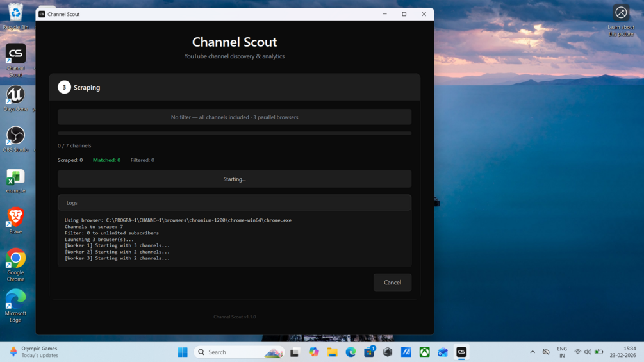Click the scraping progress bar

coord(235,133)
